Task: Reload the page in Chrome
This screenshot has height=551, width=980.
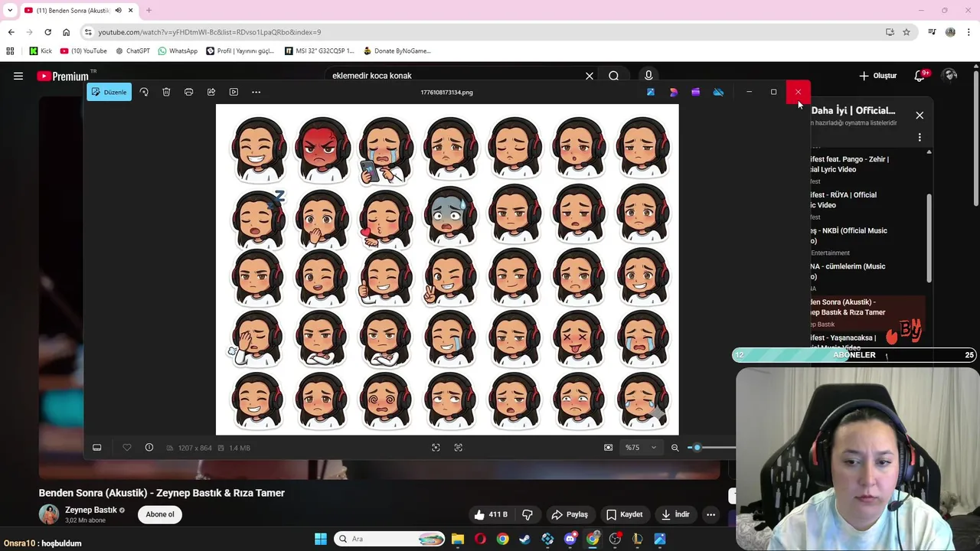Action: (x=47, y=32)
